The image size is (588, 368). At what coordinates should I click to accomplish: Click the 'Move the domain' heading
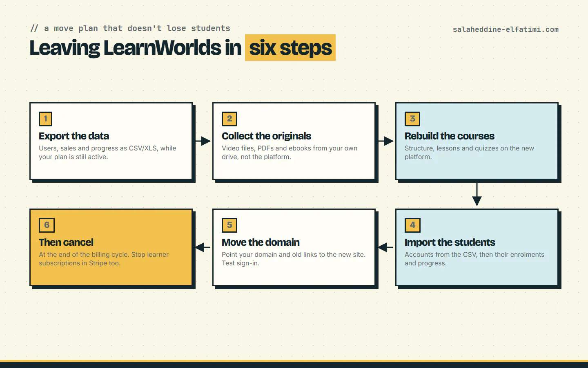(x=261, y=242)
